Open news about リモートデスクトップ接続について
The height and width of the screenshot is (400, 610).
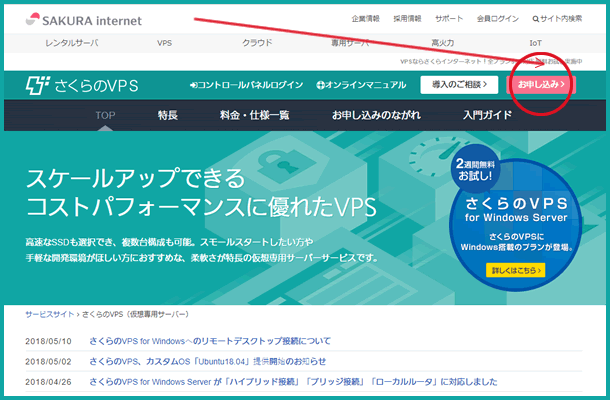pyautogui.click(x=210, y=341)
